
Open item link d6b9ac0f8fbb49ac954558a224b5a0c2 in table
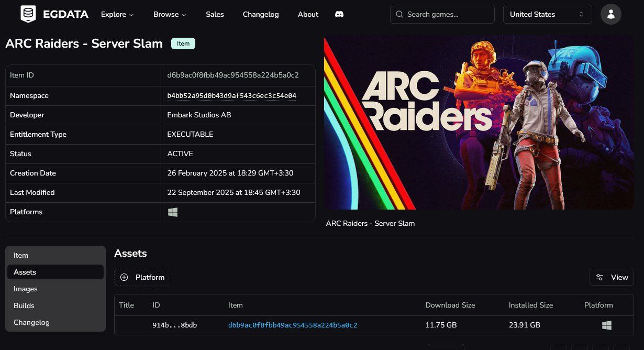[x=293, y=325]
